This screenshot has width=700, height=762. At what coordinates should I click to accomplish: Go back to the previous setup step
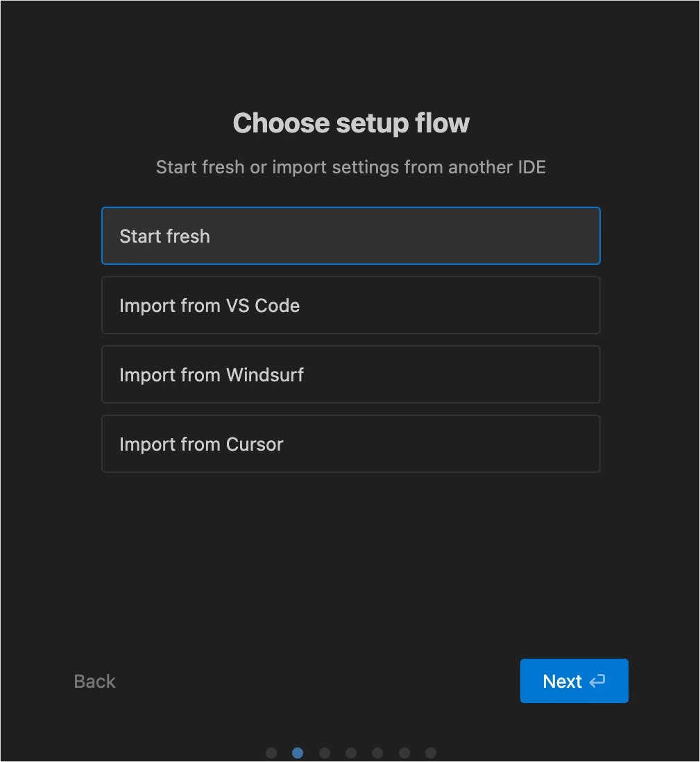94,681
